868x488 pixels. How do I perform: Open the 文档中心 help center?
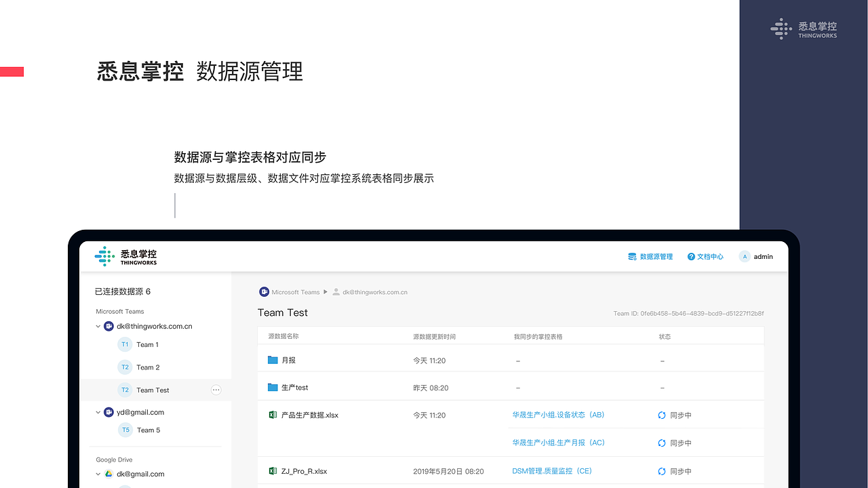705,257
